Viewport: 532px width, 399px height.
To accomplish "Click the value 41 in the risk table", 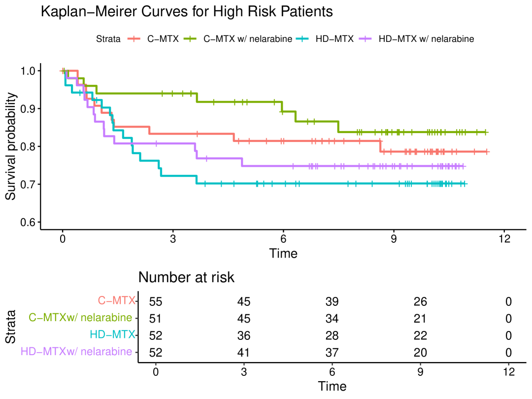I will 244,352.
